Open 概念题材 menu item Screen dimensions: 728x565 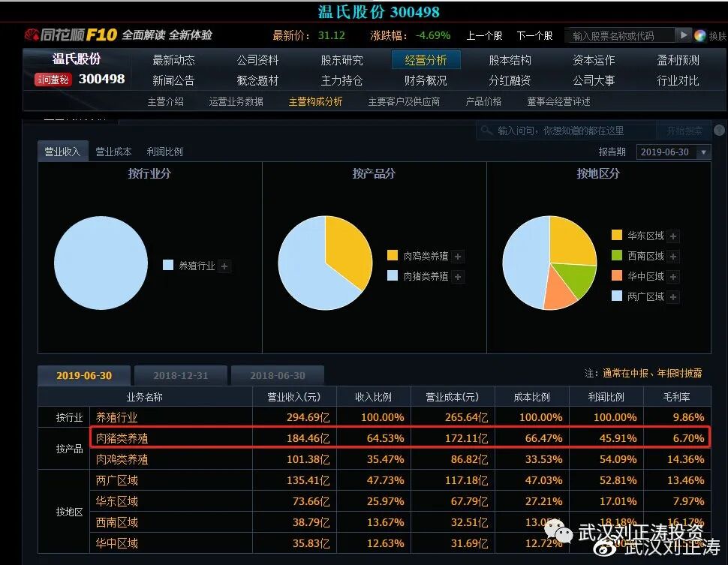[x=257, y=81]
